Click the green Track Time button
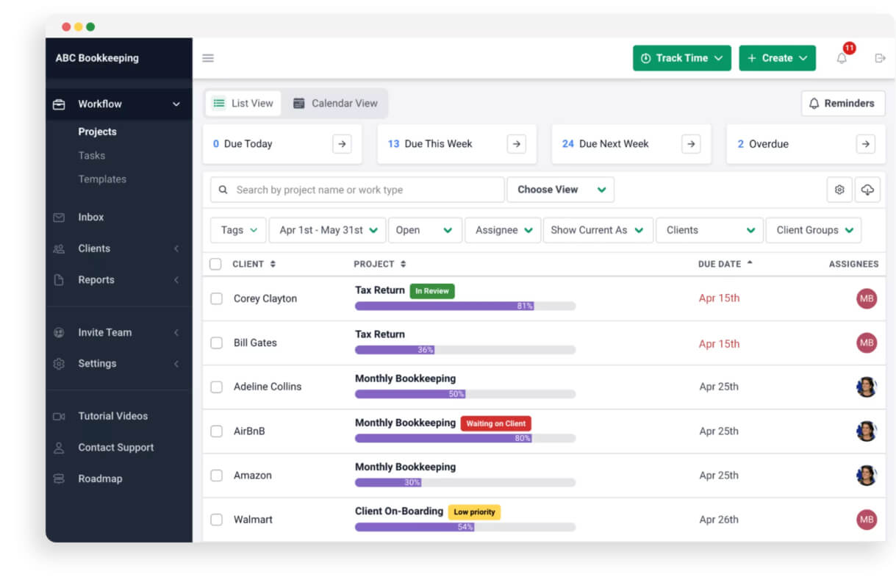The image size is (896, 588). [682, 58]
